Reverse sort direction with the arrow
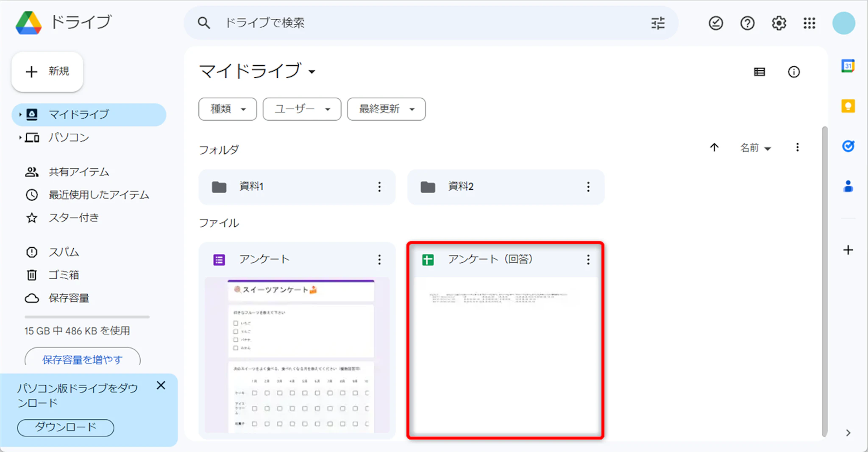 click(714, 147)
